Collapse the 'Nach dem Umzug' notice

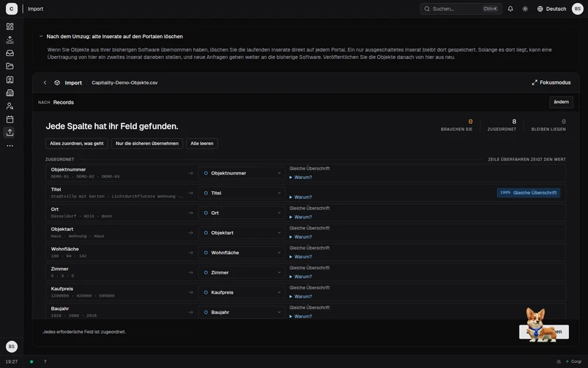[41, 36]
